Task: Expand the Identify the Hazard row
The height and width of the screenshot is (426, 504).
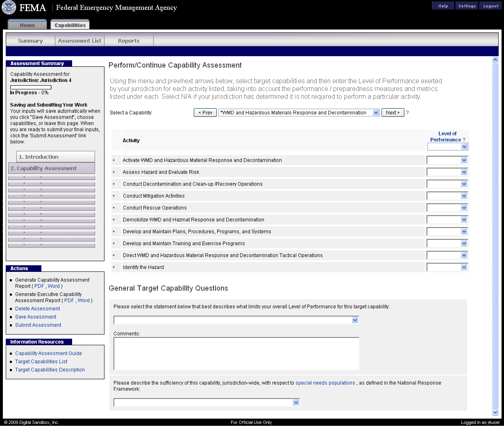Action: (114, 267)
